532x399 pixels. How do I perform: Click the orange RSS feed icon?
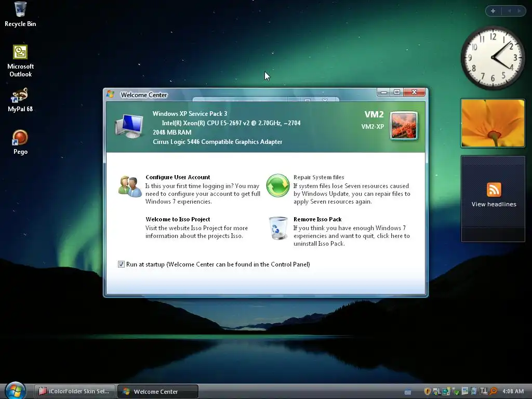[x=494, y=189]
